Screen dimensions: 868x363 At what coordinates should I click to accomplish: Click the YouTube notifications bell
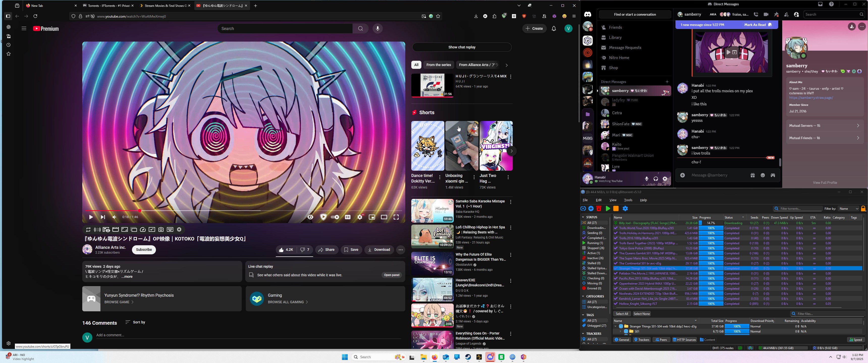[554, 29]
